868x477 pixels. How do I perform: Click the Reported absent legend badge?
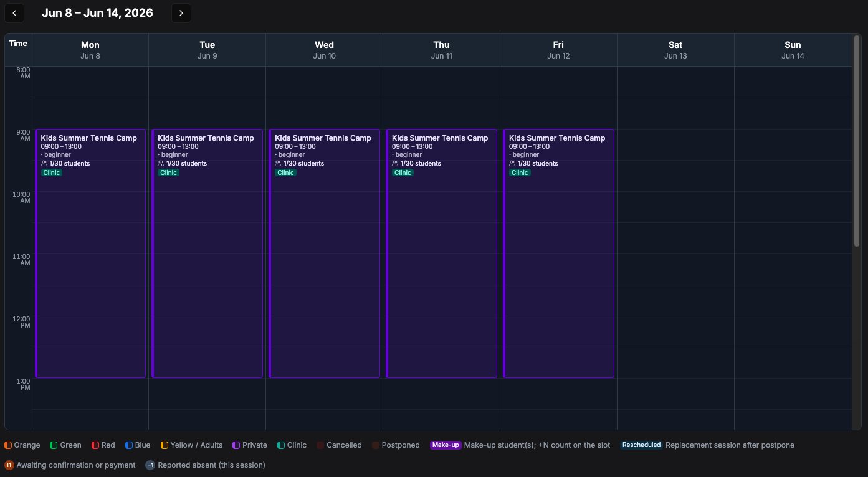coord(150,465)
